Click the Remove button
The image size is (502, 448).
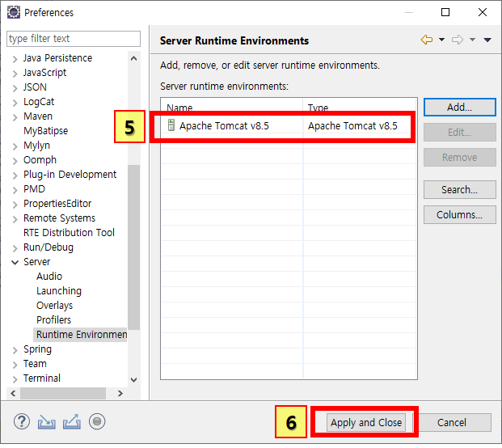460,157
